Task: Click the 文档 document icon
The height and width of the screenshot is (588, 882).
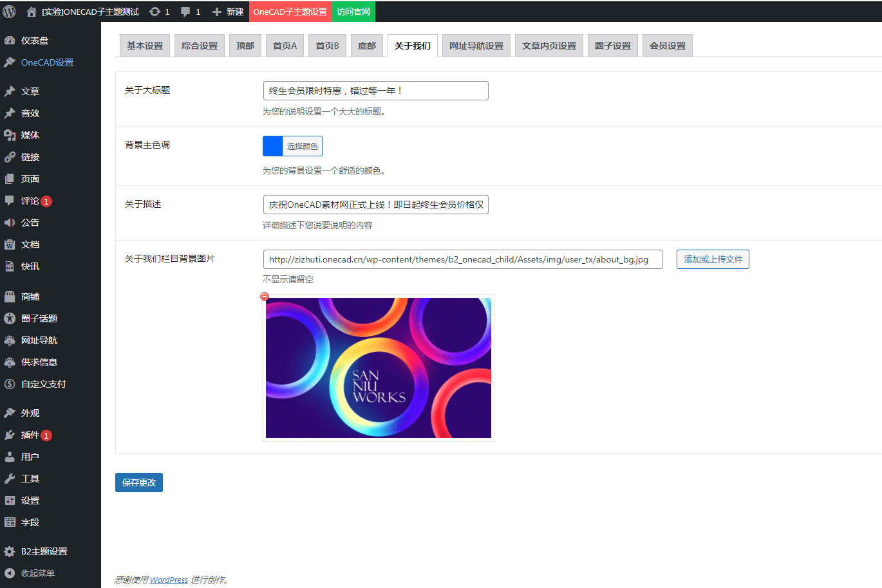Action: pos(10,244)
